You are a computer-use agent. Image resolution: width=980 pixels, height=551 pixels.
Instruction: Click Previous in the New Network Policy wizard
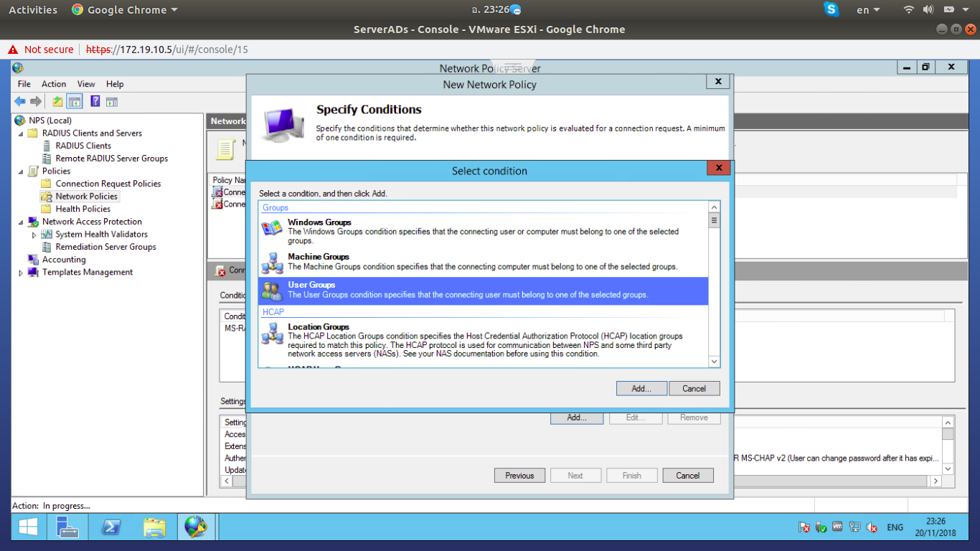pyautogui.click(x=519, y=476)
